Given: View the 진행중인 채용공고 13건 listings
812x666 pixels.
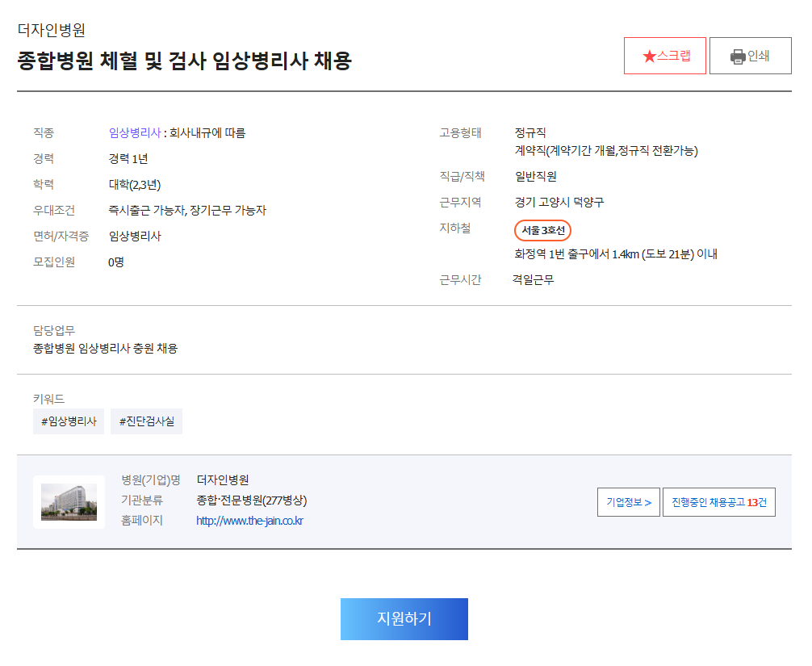Looking at the screenshot, I should (718, 502).
